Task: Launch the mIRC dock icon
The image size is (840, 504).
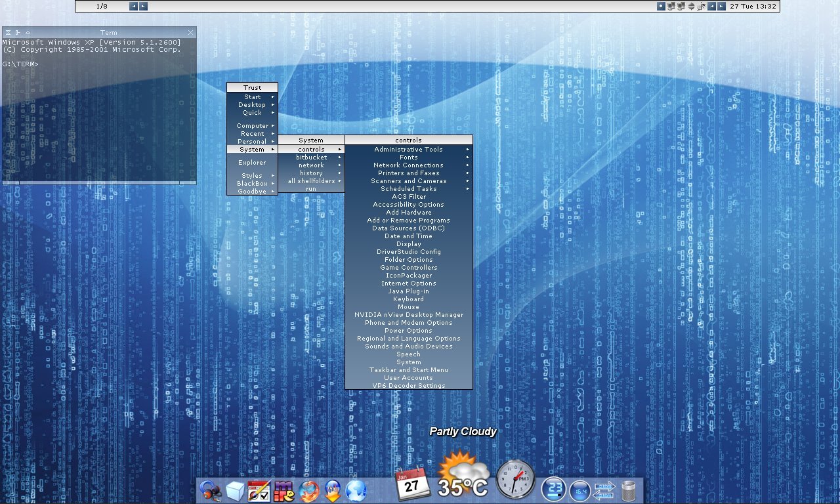Action: (284, 491)
